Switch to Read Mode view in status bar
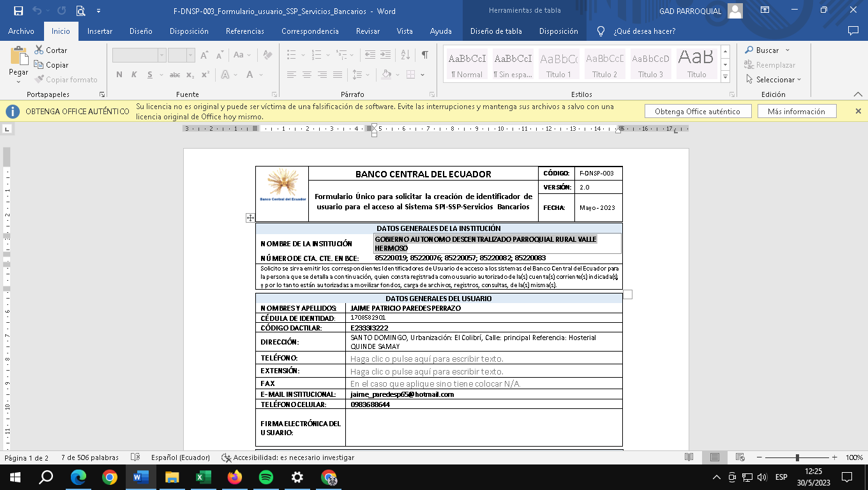This screenshot has height=490, width=868. [x=689, y=457]
